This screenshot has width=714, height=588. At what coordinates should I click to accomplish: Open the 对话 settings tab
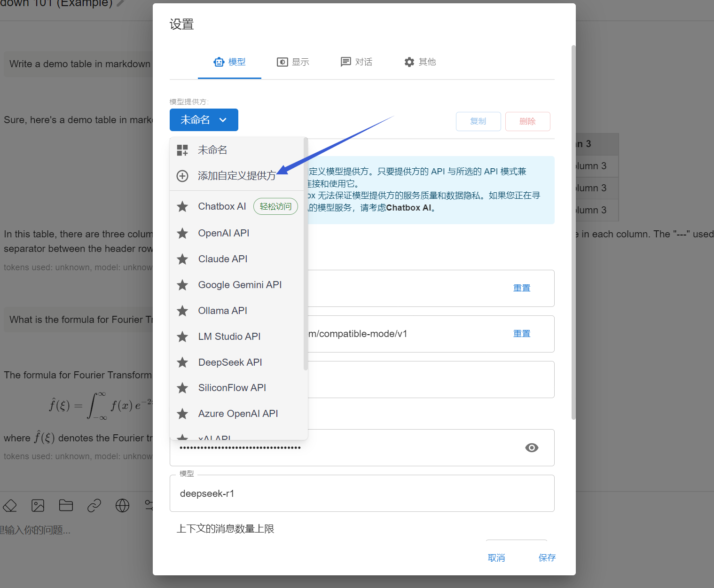point(356,62)
